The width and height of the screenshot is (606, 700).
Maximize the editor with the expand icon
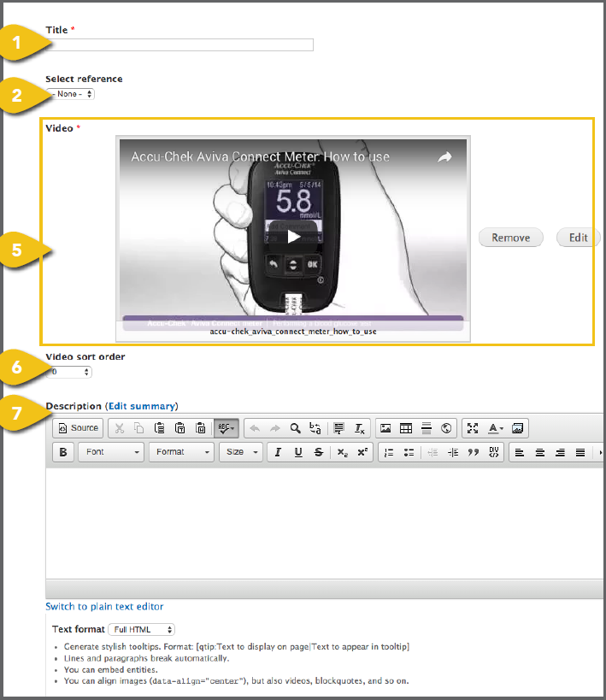(473, 428)
